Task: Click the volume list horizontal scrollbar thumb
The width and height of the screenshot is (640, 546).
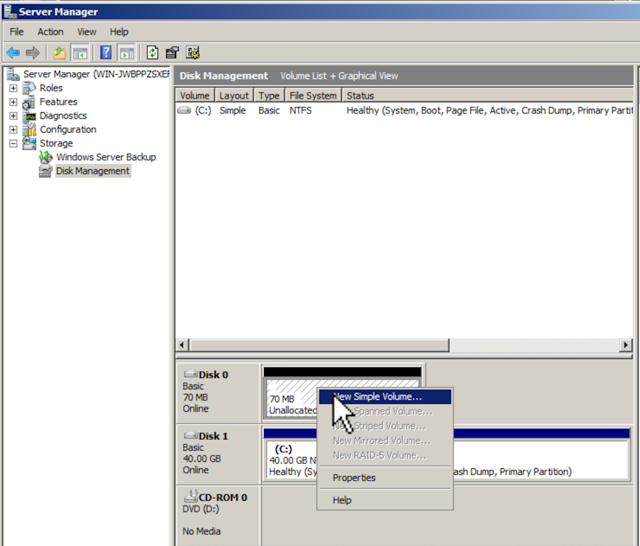Action: pyautogui.click(x=319, y=345)
